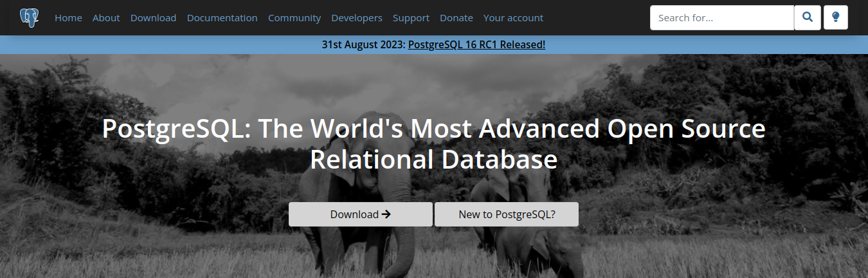Focus the 'Search for...' input field
This screenshot has width=868, height=278.
[721, 18]
